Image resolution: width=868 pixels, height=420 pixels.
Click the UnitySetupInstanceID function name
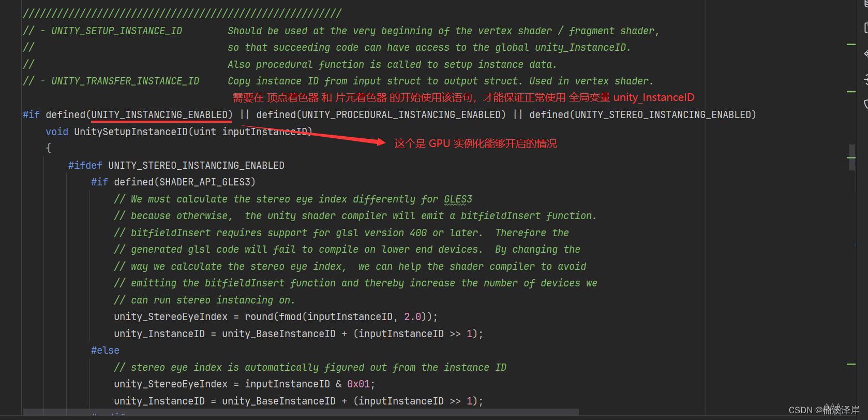tap(131, 132)
